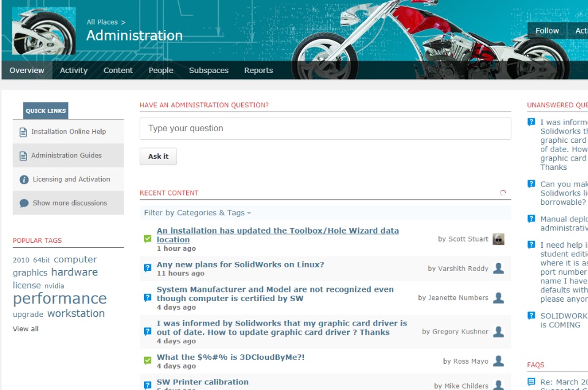Open the All Places breadcrumb link

click(x=102, y=22)
